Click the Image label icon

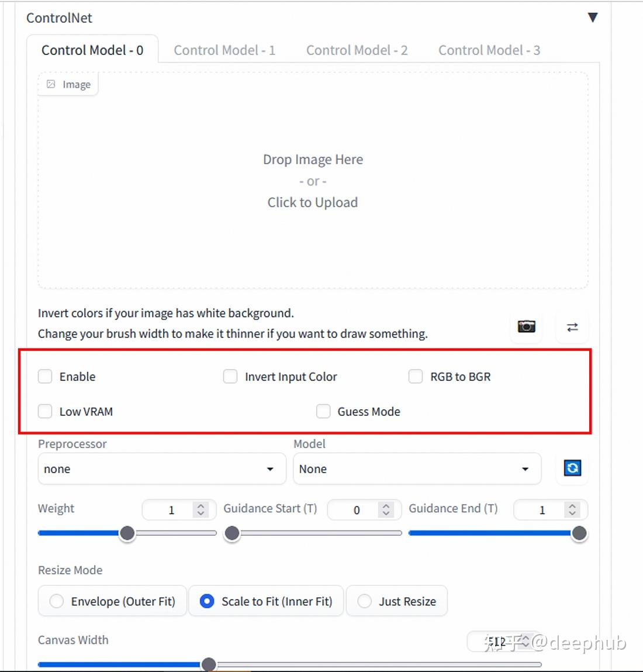click(51, 84)
